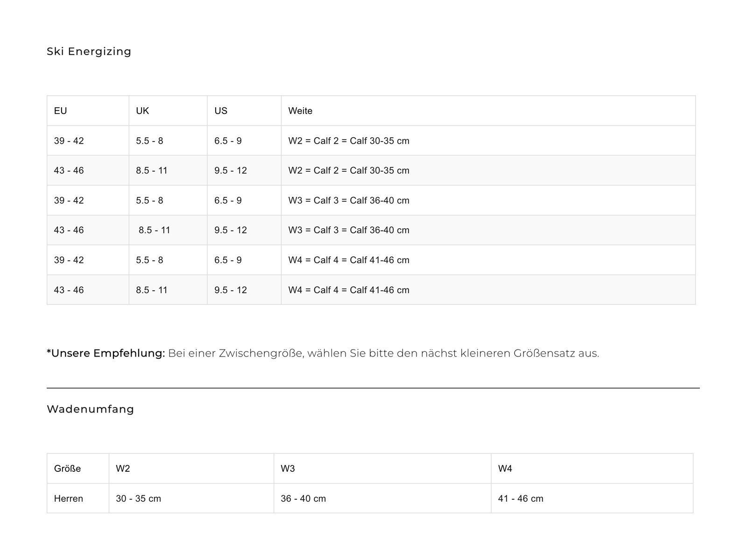Click the Weite column header
Viewport: 747px width, 560px height.
tap(300, 111)
